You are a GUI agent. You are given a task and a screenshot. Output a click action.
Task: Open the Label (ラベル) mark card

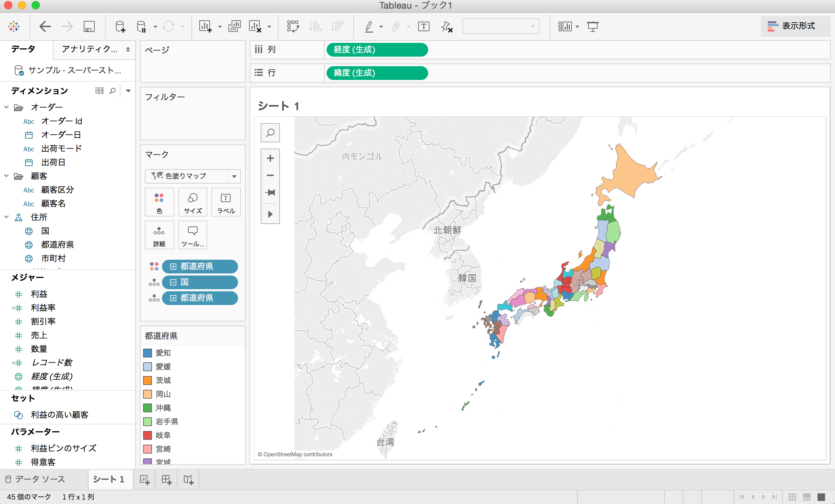pyautogui.click(x=226, y=202)
